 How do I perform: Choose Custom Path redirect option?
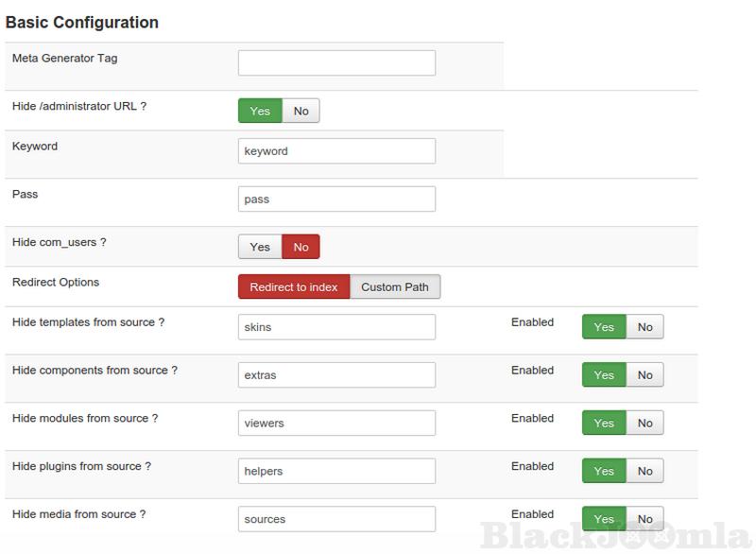coord(395,287)
